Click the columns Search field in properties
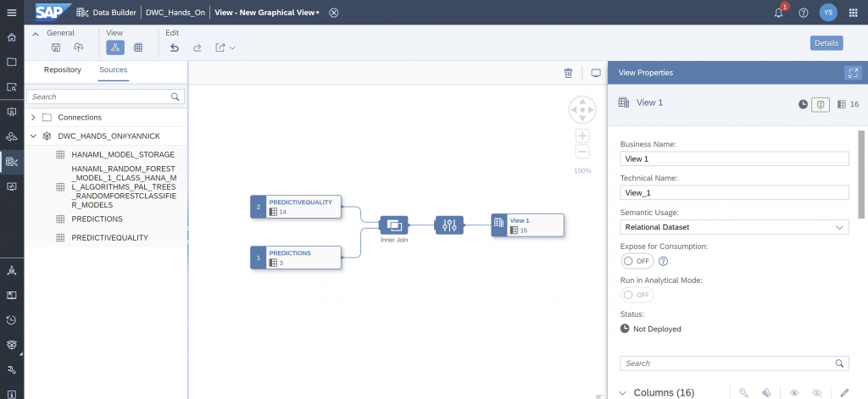868x399 pixels. click(x=734, y=363)
